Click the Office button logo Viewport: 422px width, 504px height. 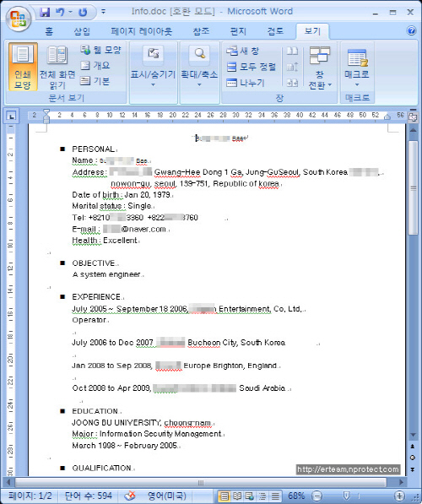[x=18, y=19]
